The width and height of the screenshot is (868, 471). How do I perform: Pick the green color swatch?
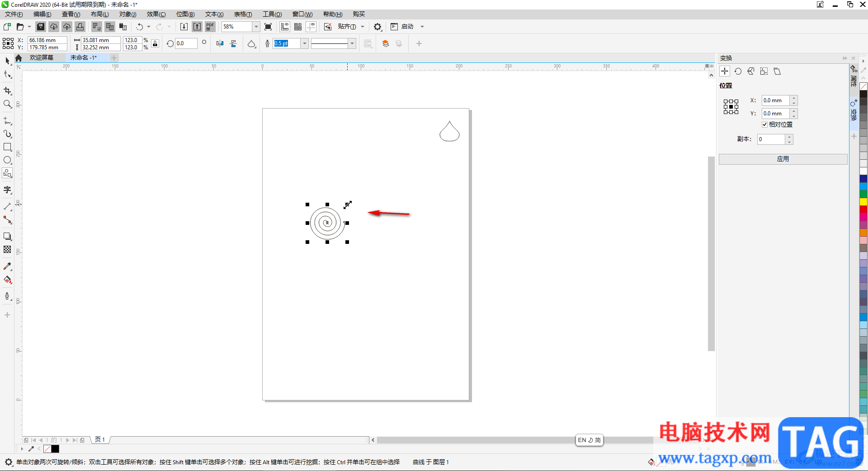click(863, 194)
